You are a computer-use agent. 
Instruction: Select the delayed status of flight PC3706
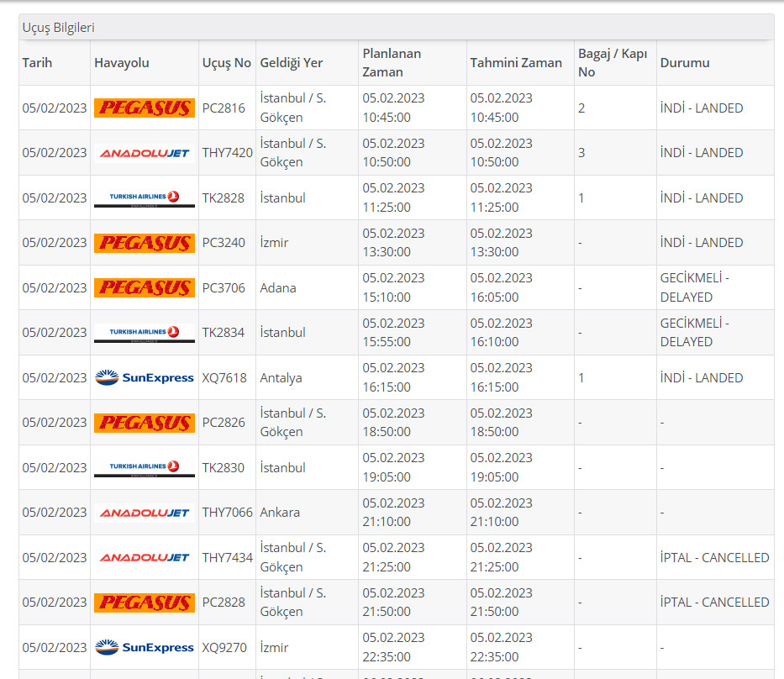coord(694,287)
